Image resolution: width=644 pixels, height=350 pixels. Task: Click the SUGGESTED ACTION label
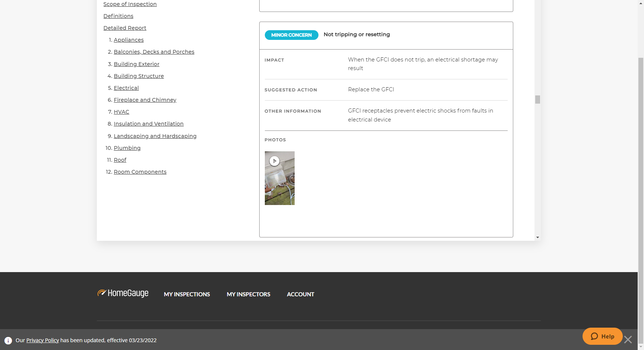[291, 90]
